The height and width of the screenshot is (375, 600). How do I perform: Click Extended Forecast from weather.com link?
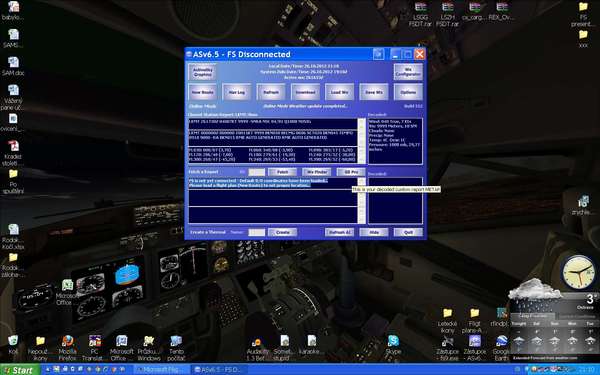(545, 358)
